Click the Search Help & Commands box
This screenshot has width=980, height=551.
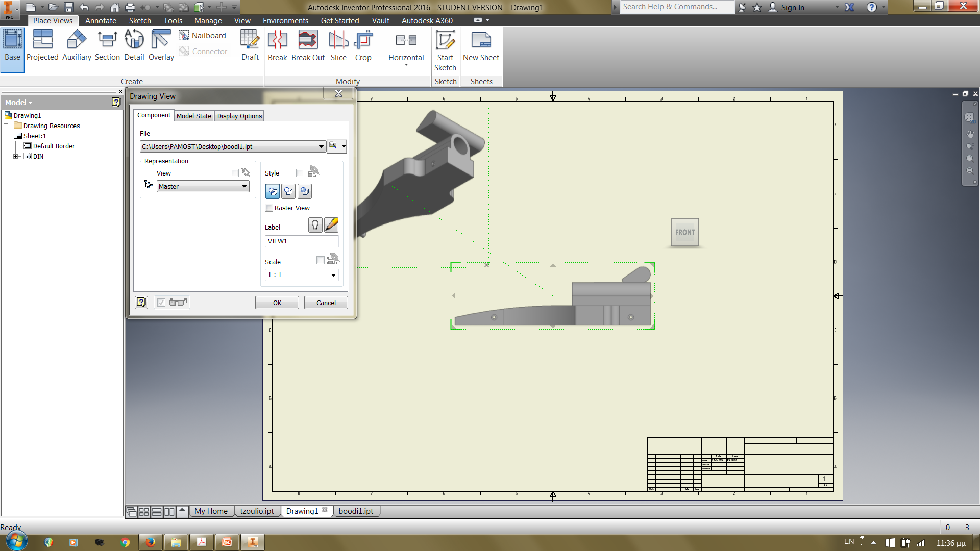pyautogui.click(x=677, y=7)
